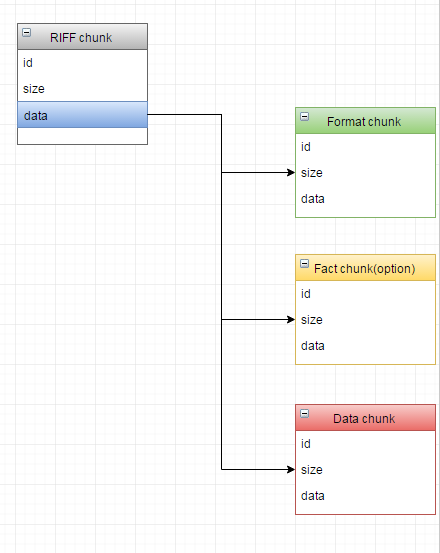The image size is (440, 553).
Task: Select the arrow pointing to Data chunk size
Action: click(x=258, y=469)
